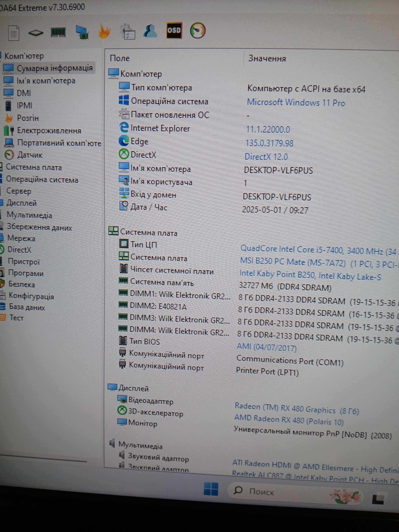Expand the sidebar DirectX category
The width and height of the screenshot is (399, 532).
[19, 250]
